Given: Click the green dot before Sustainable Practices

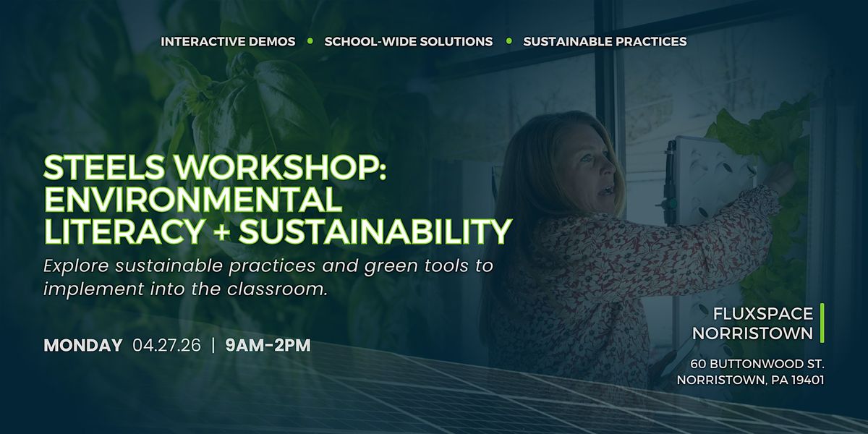Looking at the screenshot, I should coord(509,41).
